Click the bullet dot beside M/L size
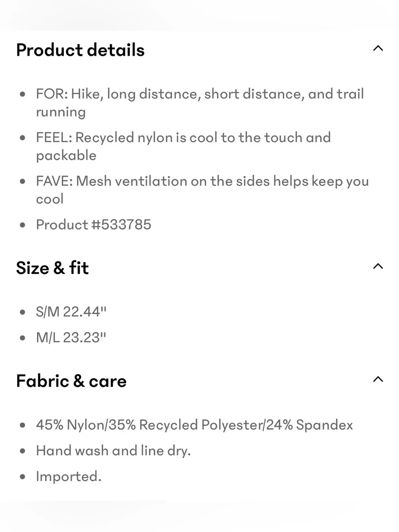 23,338
